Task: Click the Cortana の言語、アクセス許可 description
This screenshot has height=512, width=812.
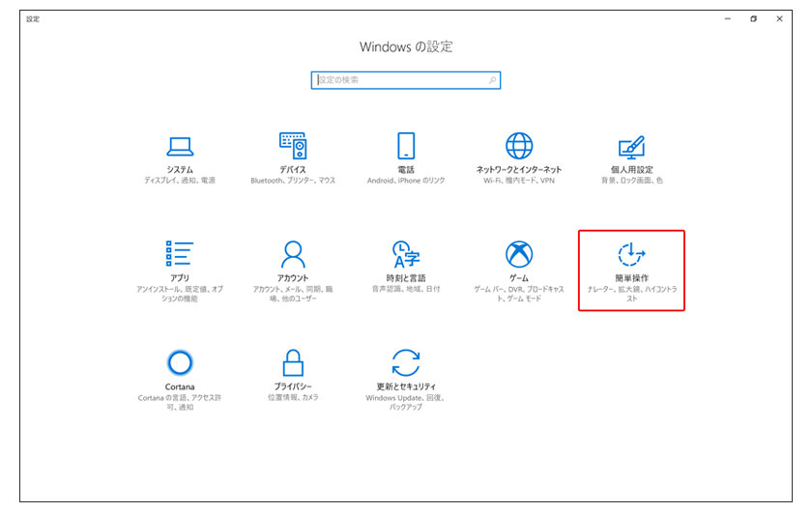Action: tap(180, 402)
